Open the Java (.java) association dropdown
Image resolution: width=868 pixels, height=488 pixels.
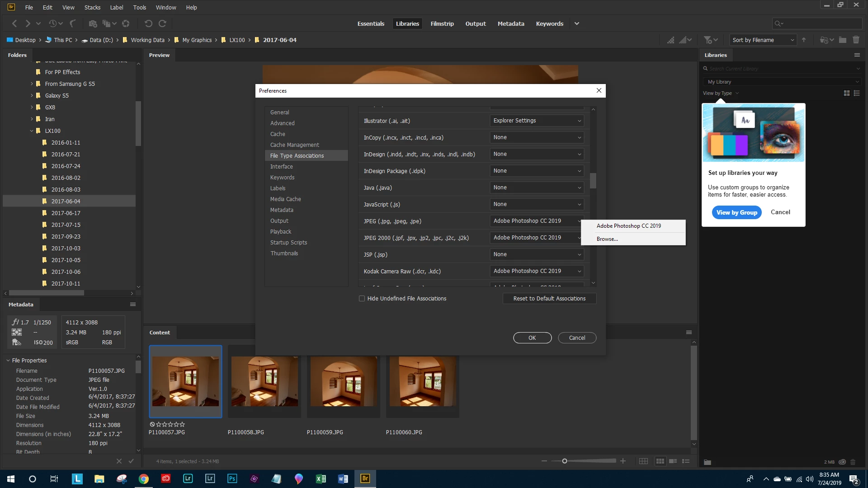pyautogui.click(x=537, y=188)
